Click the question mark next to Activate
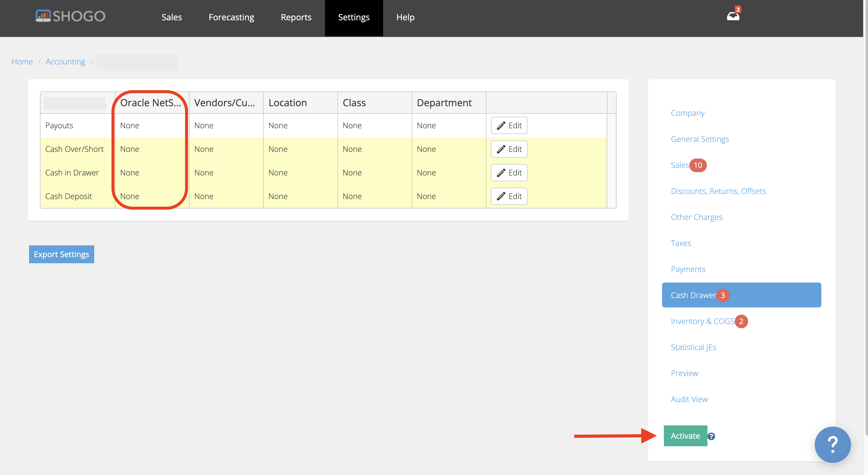Image resolution: width=868 pixels, height=475 pixels. [712, 436]
